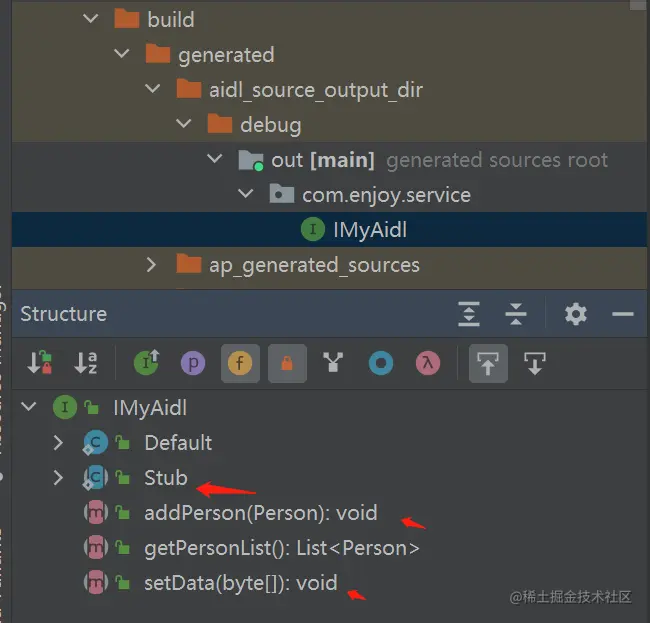The width and height of the screenshot is (650, 623).
Task: Expand all Structure nodes
Action: (469, 314)
